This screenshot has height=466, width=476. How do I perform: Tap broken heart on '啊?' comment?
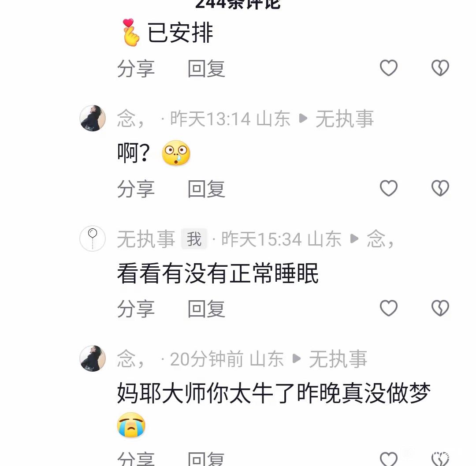(440, 188)
